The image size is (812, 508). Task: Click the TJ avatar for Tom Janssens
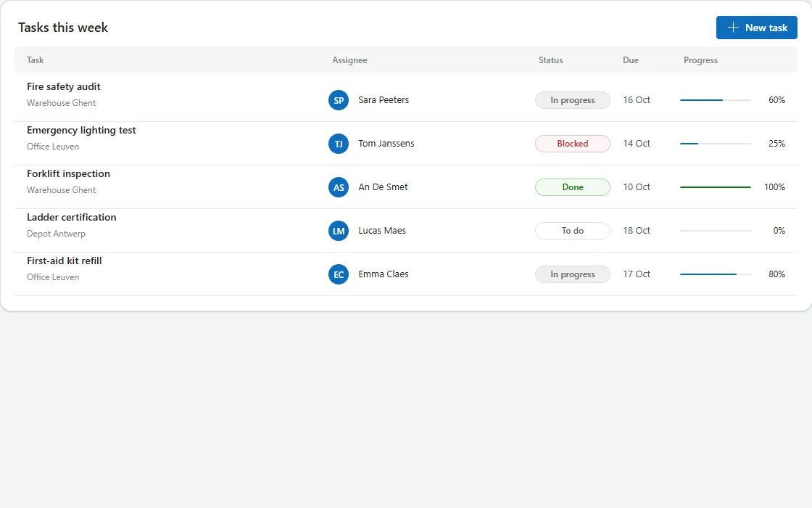click(339, 144)
